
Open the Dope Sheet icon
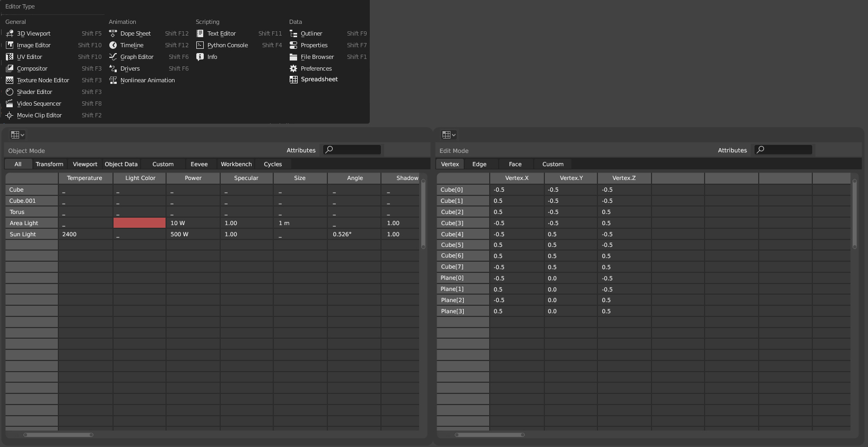click(113, 33)
